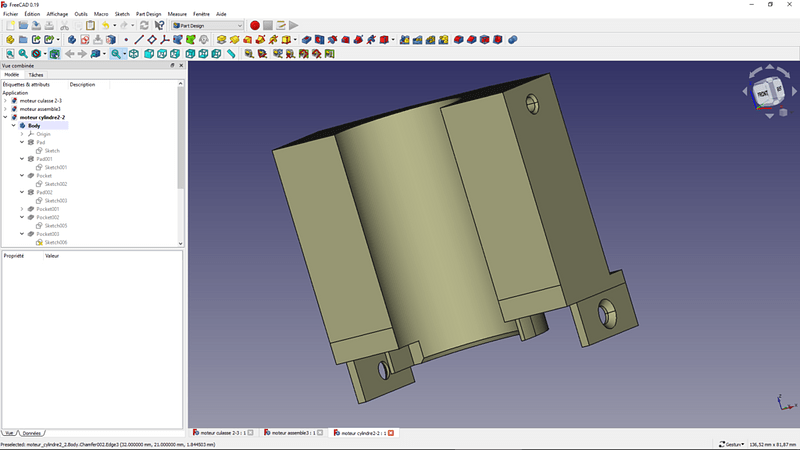Viewport: 800px width, 450px height.
Task: Open the Affichage menu
Action: pyautogui.click(x=57, y=14)
